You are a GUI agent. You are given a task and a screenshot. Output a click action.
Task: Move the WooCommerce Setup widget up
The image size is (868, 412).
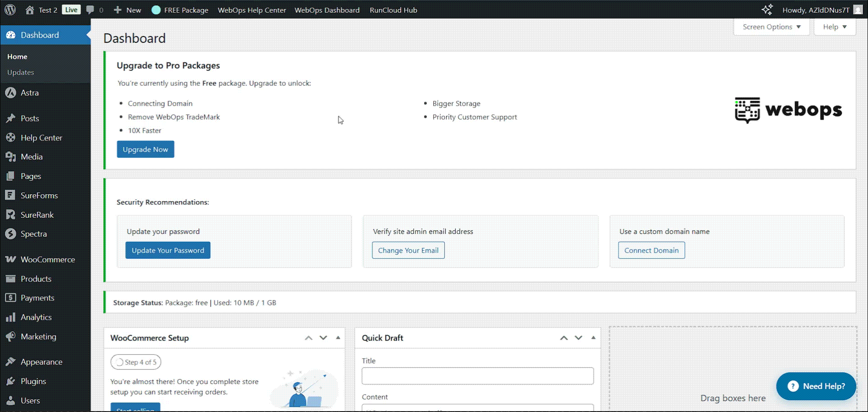(x=309, y=338)
